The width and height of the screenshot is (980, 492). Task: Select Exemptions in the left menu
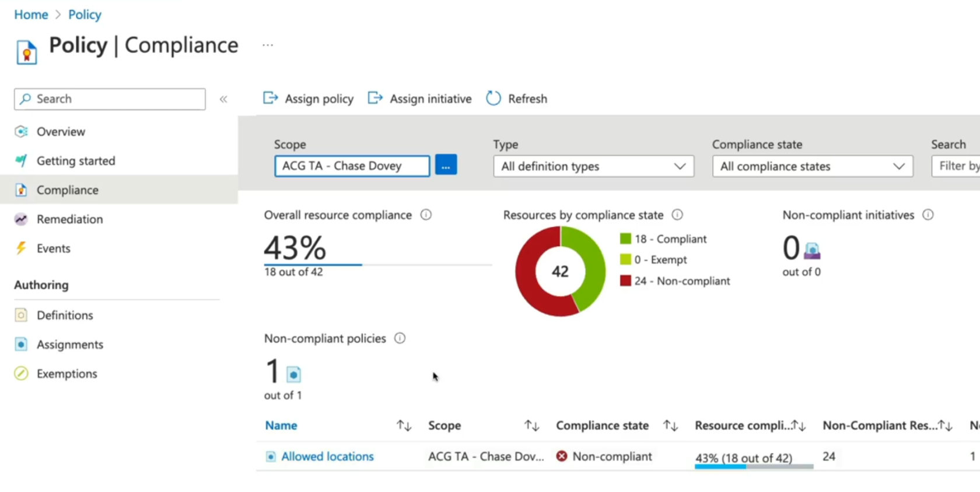(66, 374)
